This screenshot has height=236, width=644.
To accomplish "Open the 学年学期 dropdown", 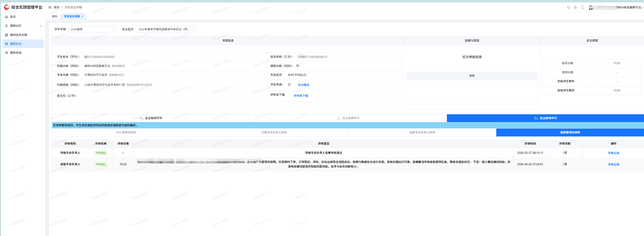I will (x=93, y=29).
